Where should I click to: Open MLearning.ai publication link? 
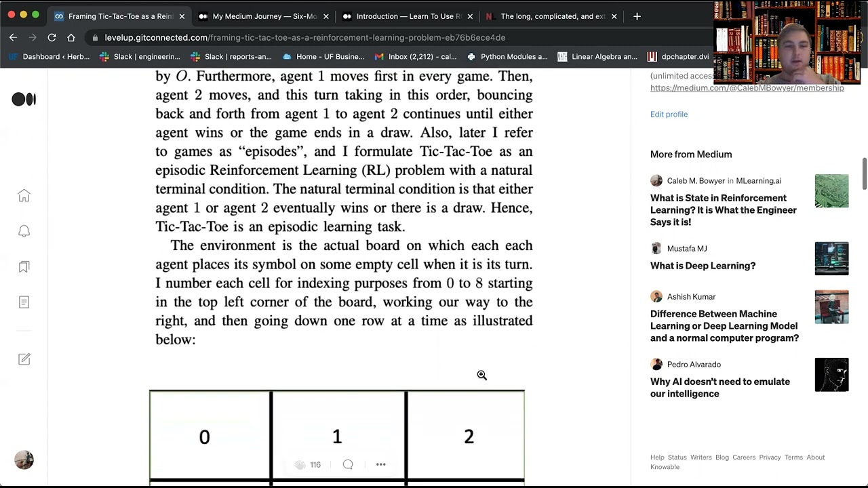tap(758, 181)
